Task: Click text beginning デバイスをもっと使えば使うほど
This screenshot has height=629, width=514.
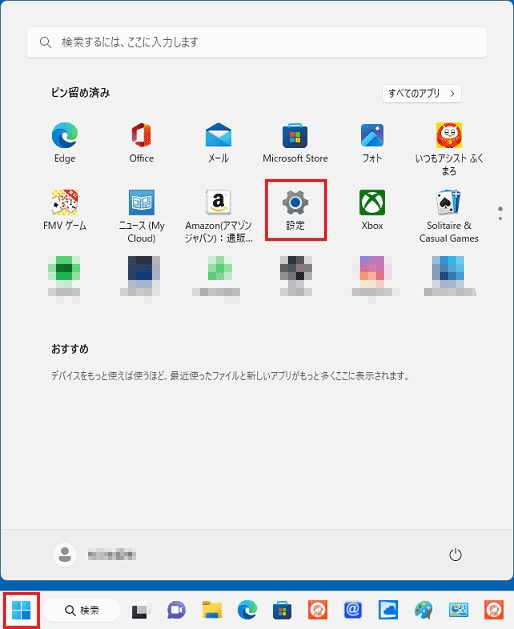Action: click(x=230, y=376)
